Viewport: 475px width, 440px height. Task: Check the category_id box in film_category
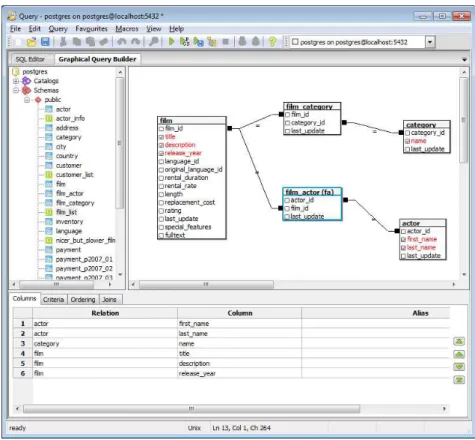coord(287,123)
